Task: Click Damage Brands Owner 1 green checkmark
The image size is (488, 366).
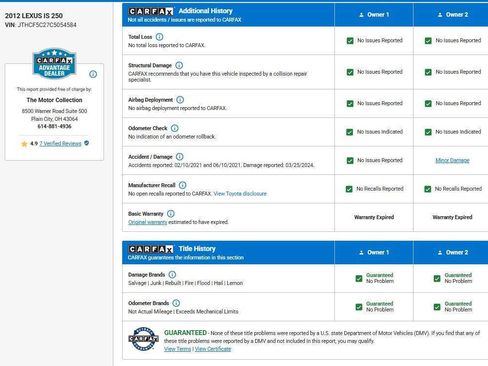Action: coord(359,278)
